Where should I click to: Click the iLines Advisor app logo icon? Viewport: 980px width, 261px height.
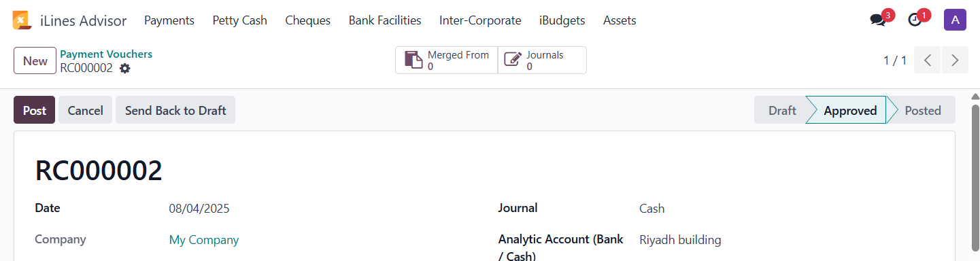(x=22, y=20)
